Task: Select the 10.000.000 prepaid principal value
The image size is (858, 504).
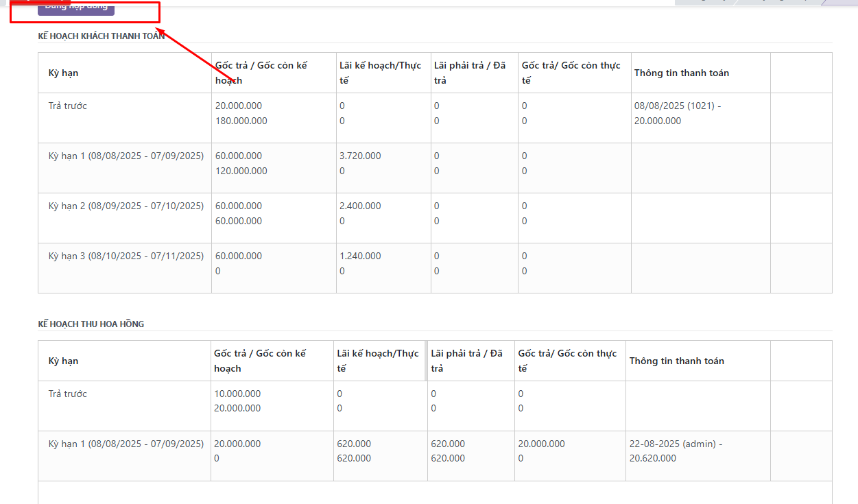Action: coord(237,394)
